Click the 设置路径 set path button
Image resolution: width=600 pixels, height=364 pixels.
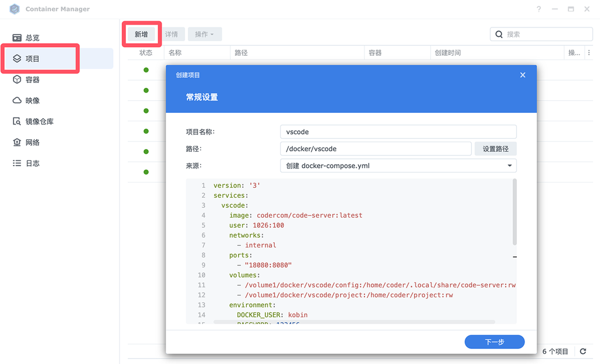496,148
